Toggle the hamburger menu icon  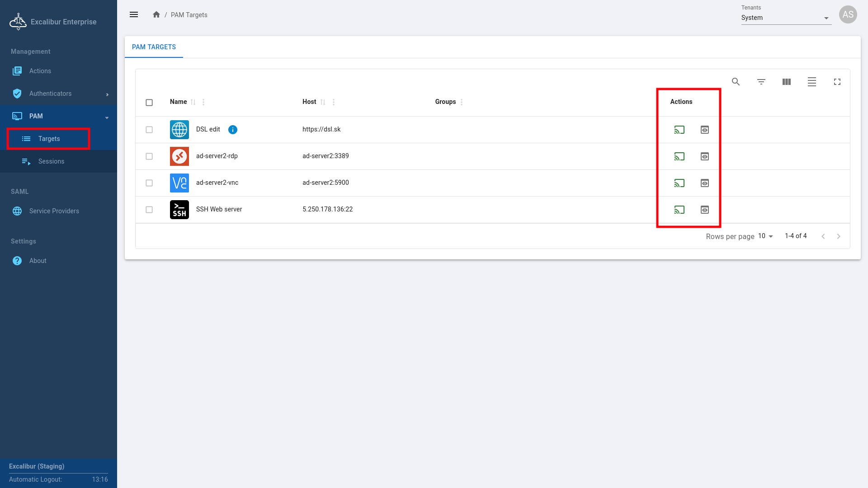point(134,14)
